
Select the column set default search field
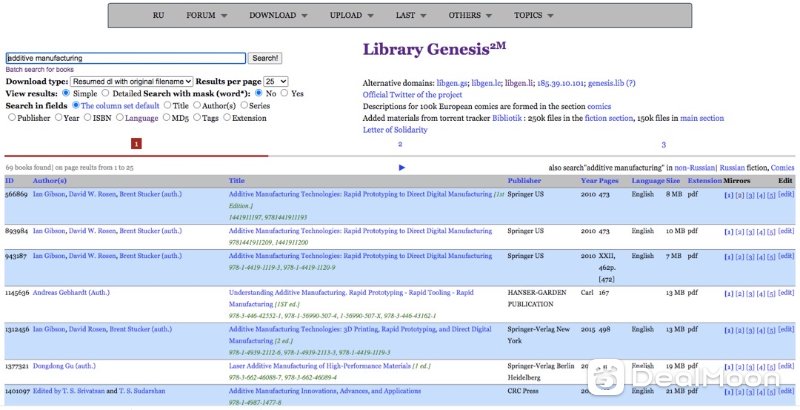click(x=76, y=106)
